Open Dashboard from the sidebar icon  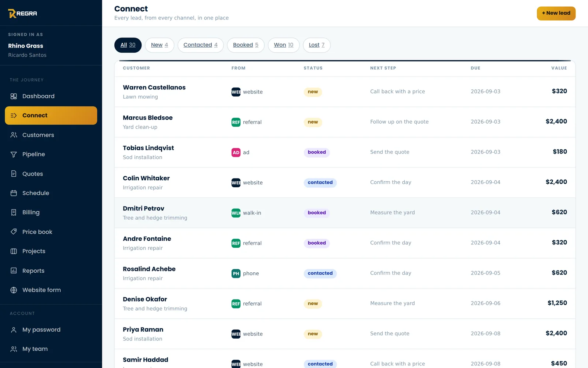pyautogui.click(x=14, y=96)
